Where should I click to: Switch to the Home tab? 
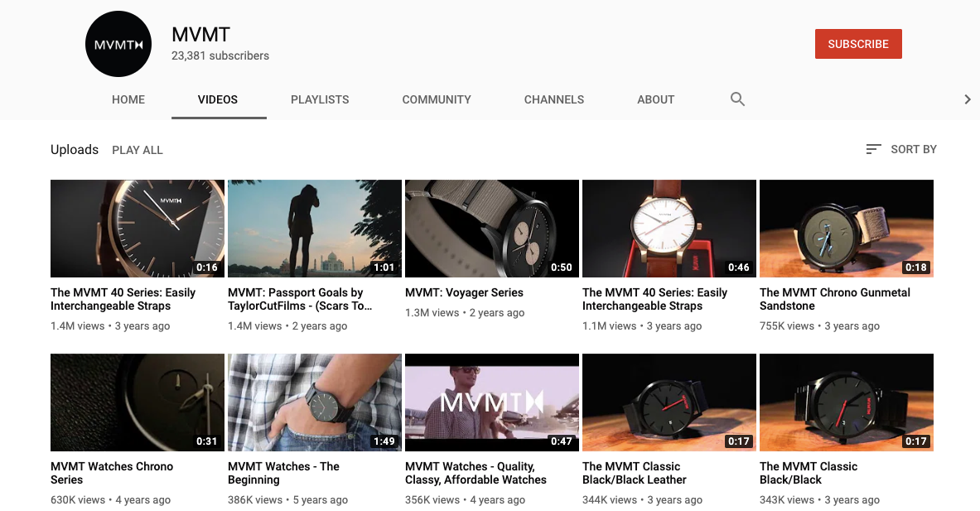128,99
